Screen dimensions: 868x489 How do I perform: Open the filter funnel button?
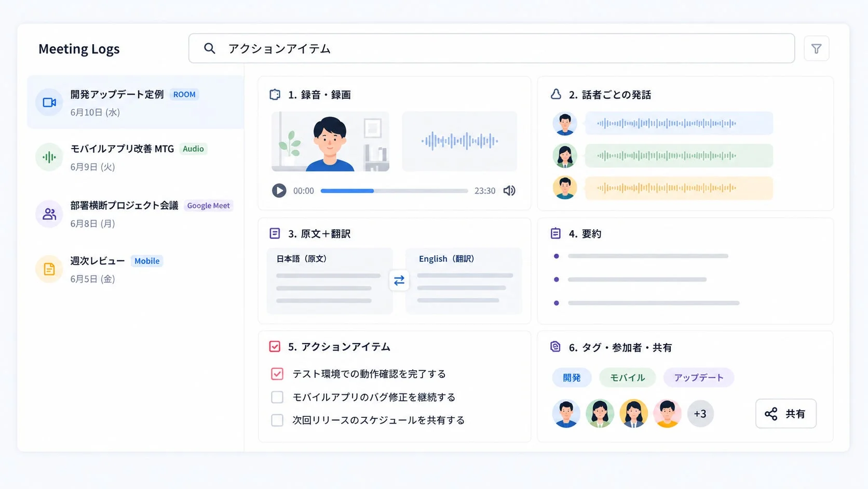(x=816, y=48)
